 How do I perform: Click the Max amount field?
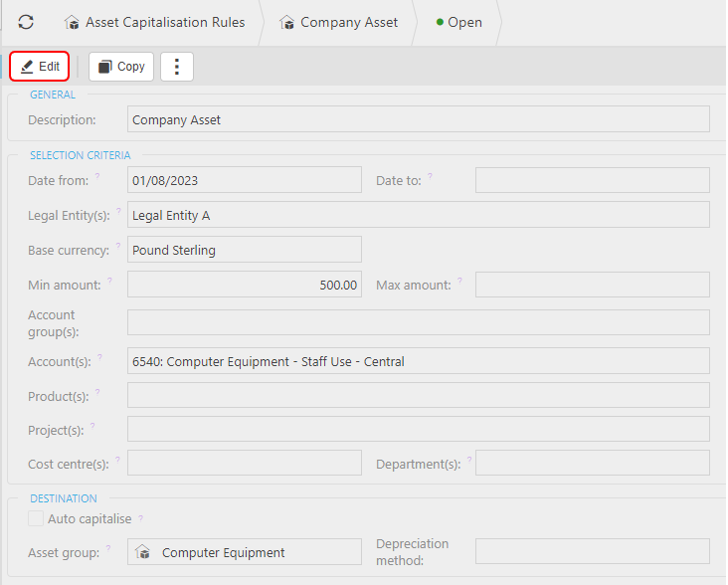click(593, 285)
